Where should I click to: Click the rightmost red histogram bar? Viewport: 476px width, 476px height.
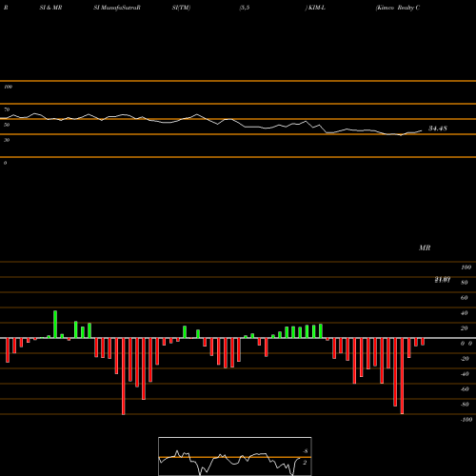423,342
